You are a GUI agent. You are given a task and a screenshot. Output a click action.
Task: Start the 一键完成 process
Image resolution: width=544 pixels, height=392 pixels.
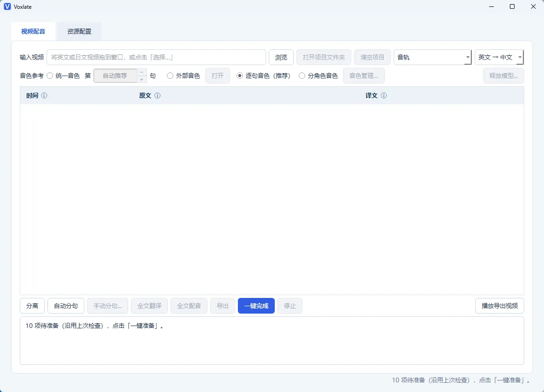[x=256, y=306]
